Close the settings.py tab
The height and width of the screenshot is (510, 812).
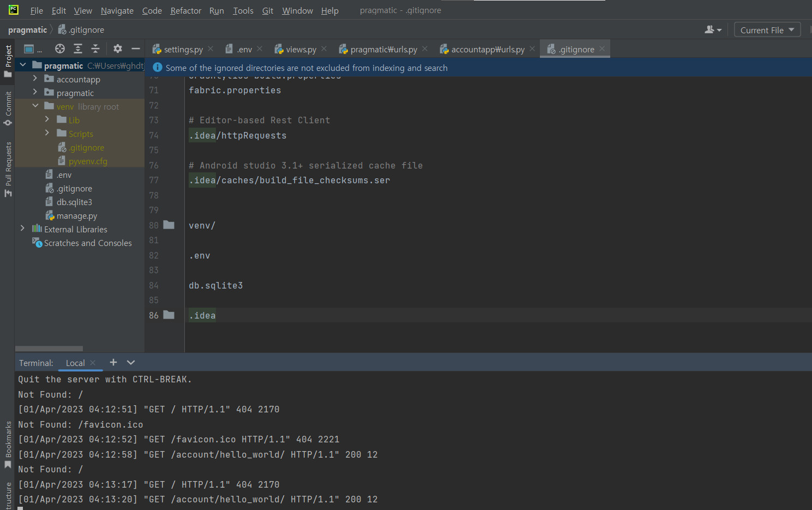pyautogui.click(x=210, y=49)
